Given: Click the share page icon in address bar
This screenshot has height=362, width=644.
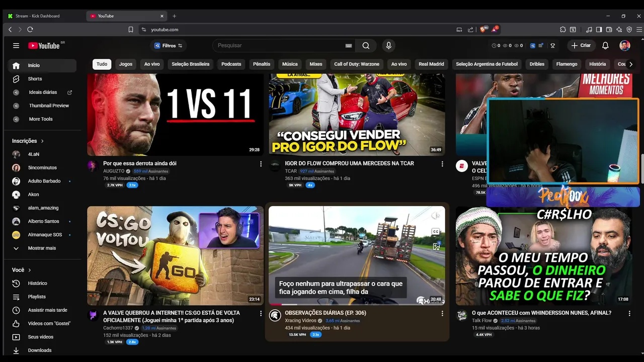Looking at the screenshot, I should click(470, 30).
